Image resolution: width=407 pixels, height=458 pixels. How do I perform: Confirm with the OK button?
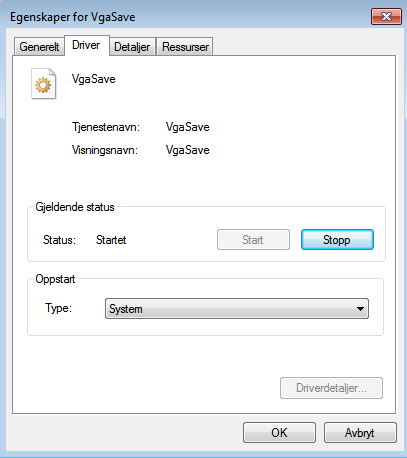click(x=279, y=433)
